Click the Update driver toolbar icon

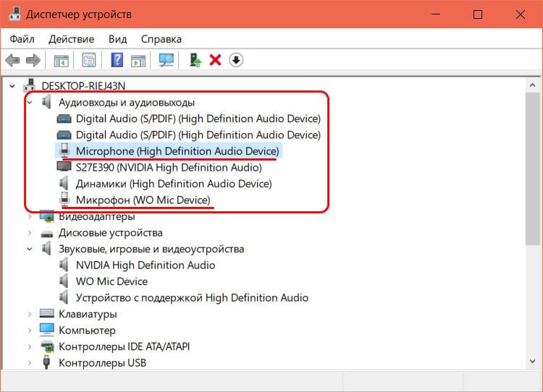[195, 60]
